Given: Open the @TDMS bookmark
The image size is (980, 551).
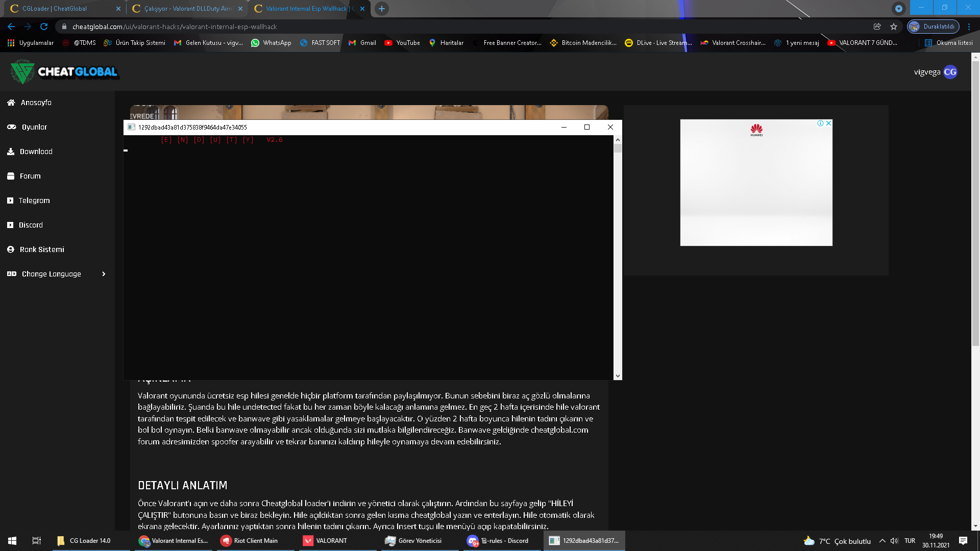Looking at the screenshot, I should [x=79, y=43].
